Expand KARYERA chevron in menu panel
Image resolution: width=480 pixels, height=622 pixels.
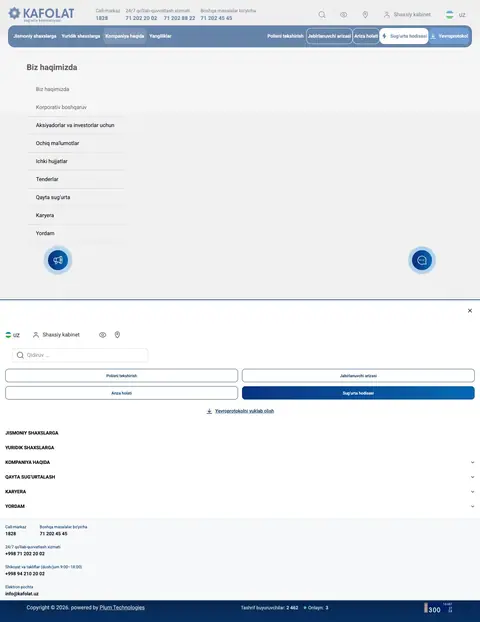pyautogui.click(x=472, y=491)
